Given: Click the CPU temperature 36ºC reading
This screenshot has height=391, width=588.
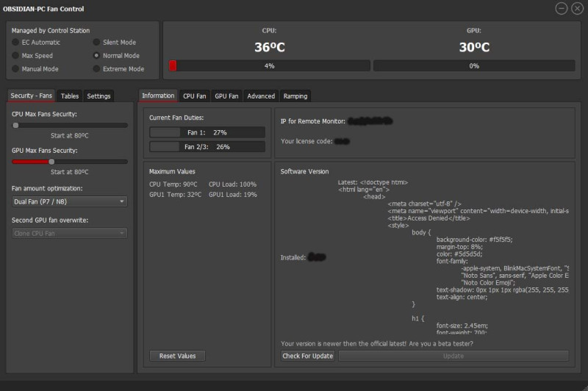Looking at the screenshot, I should [x=270, y=47].
